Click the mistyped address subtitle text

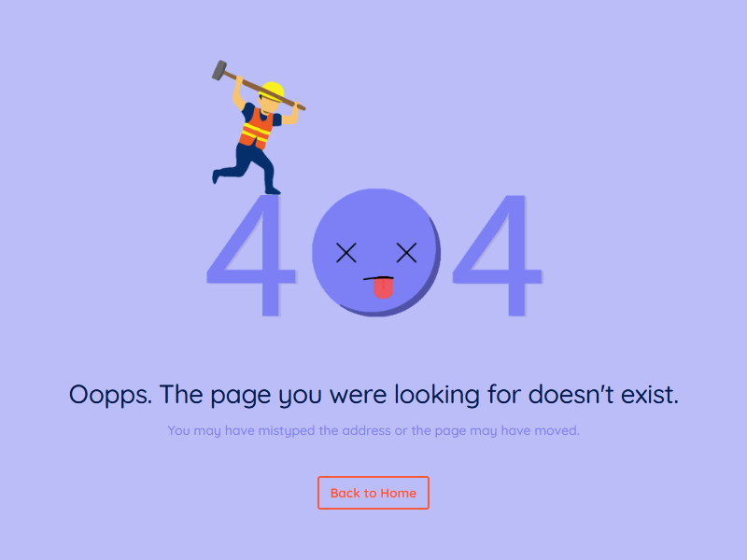(x=373, y=430)
